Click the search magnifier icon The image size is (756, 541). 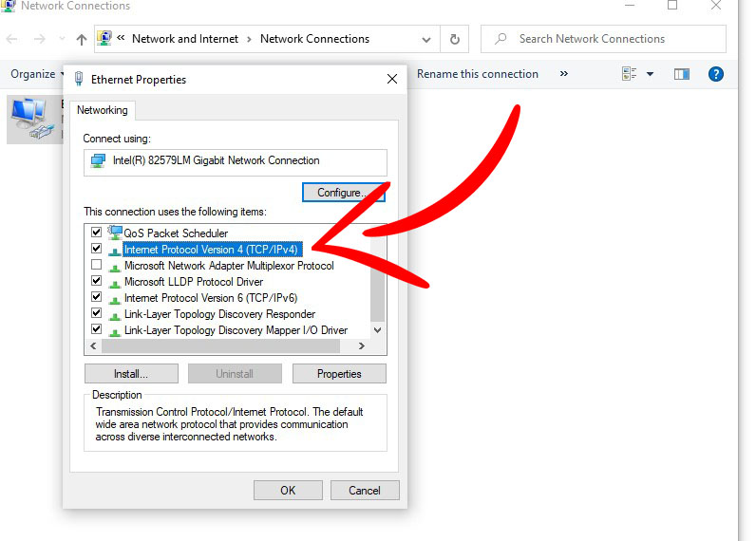pyautogui.click(x=501, y=39)
